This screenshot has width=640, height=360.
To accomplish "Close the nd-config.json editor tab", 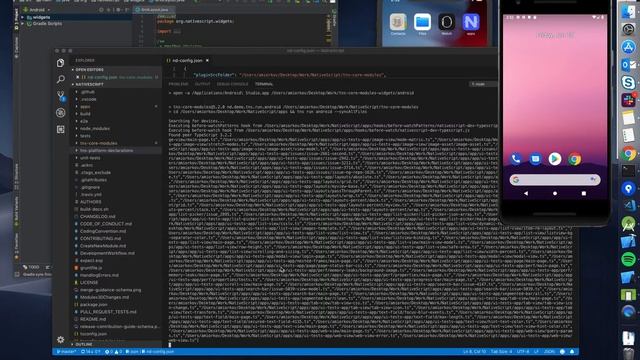I will click(x=207, y=60).
